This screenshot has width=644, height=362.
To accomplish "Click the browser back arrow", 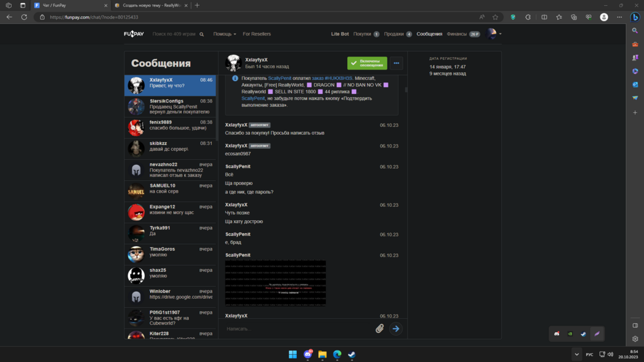I will pos(9,17).
